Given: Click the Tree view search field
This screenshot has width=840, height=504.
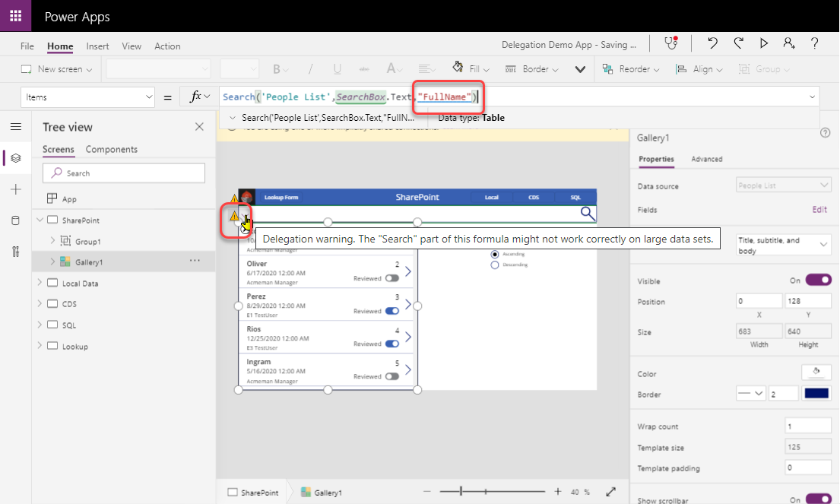Looking at the screenshot, I should [x=124, y=173].
